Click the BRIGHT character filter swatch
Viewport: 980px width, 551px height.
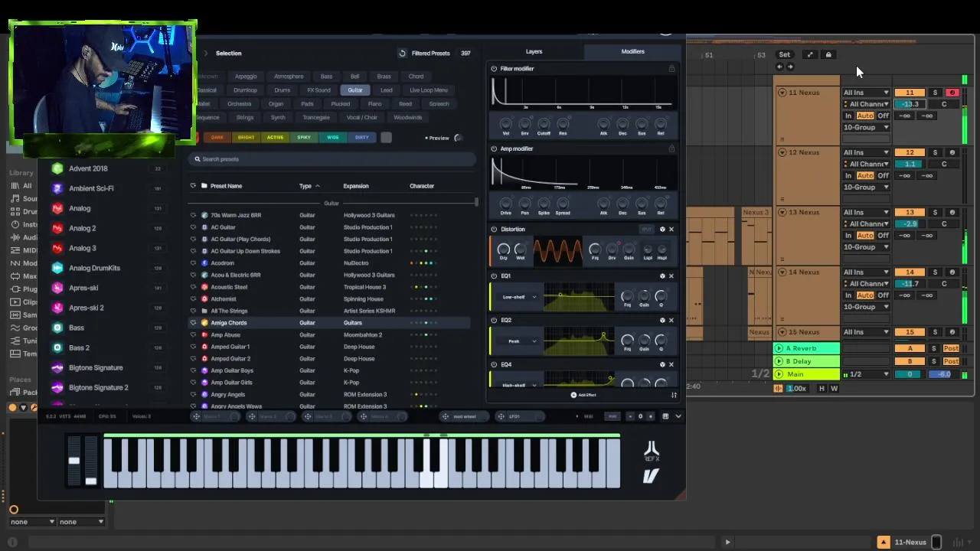pos(246,138)
